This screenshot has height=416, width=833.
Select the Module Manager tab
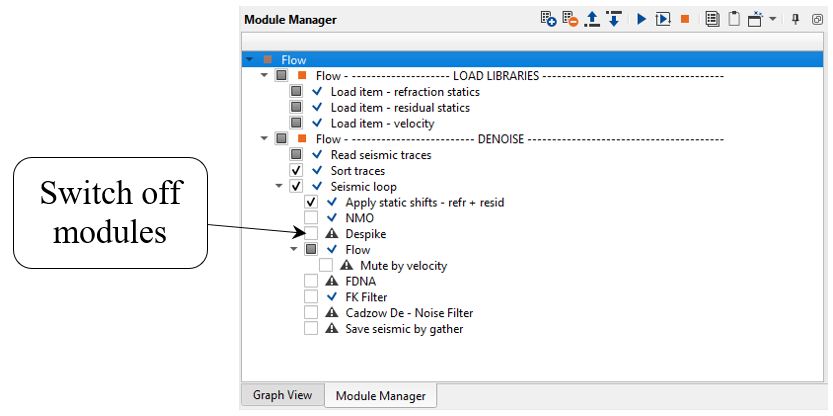click(380, 396)
